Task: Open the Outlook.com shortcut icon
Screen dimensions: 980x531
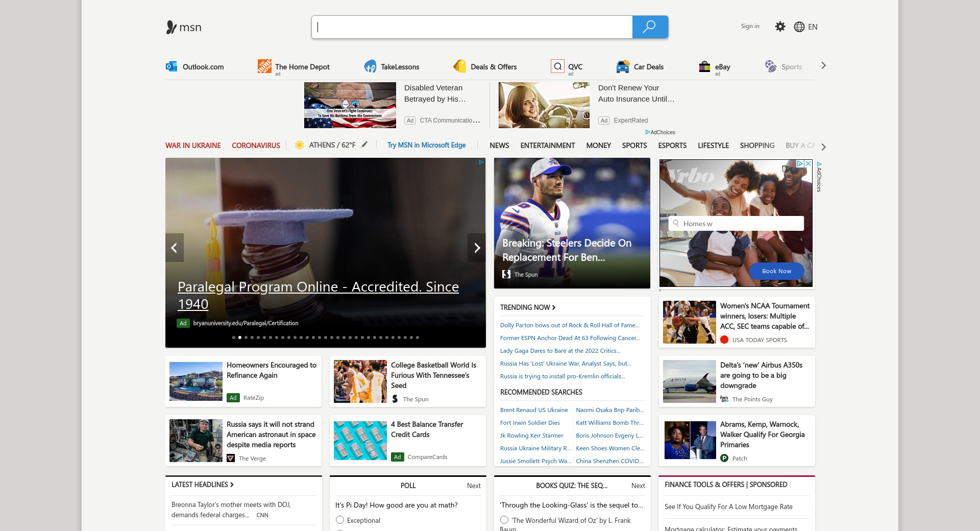Action: tap(171, 66)
